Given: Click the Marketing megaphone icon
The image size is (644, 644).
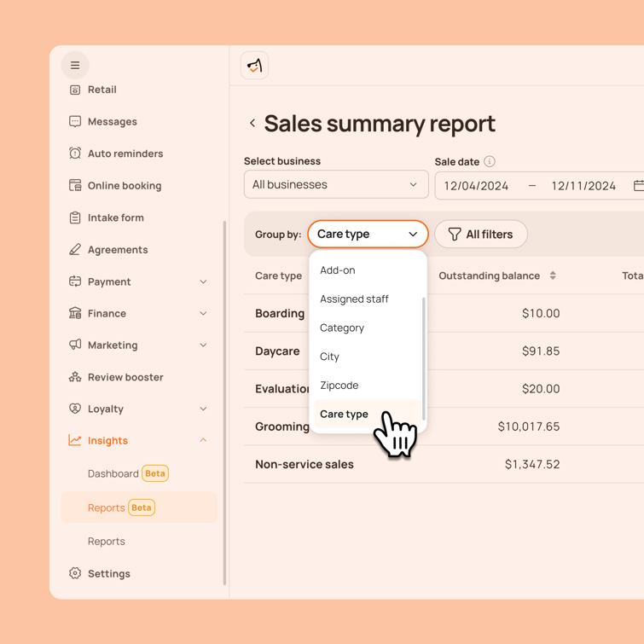Looking at the screenshot, I should tap(75, 345).
